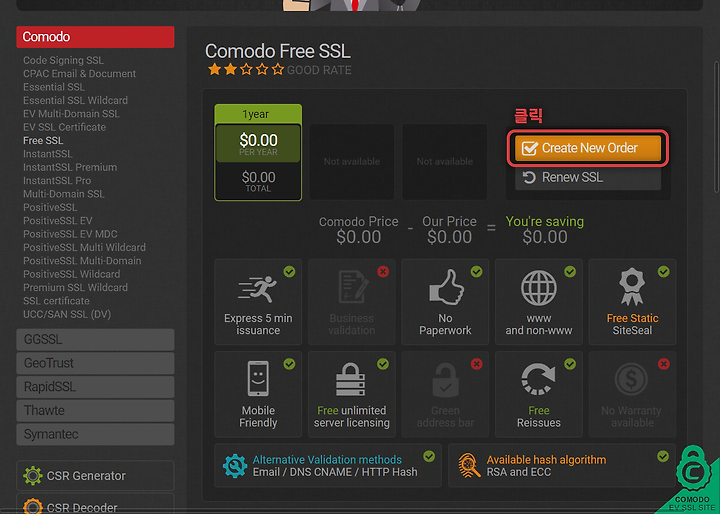Click the Free Reissues circular arrow icon
Image resolution: width=720 pixels, height=514 pixels.
[x=538, y=379]
